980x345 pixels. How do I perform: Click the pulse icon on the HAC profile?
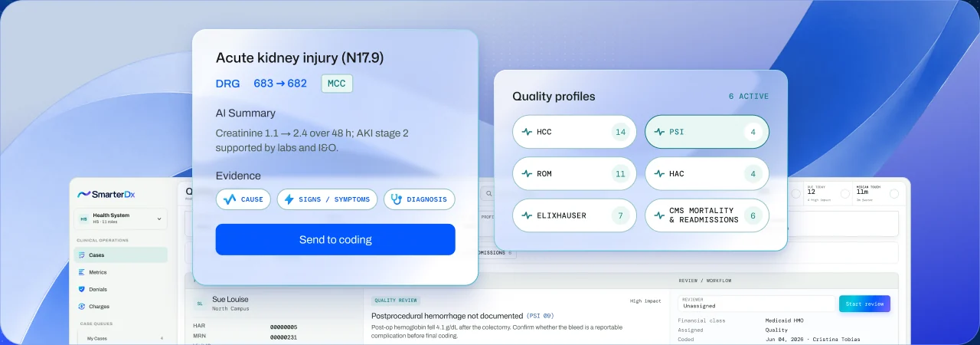pos(660,174)
